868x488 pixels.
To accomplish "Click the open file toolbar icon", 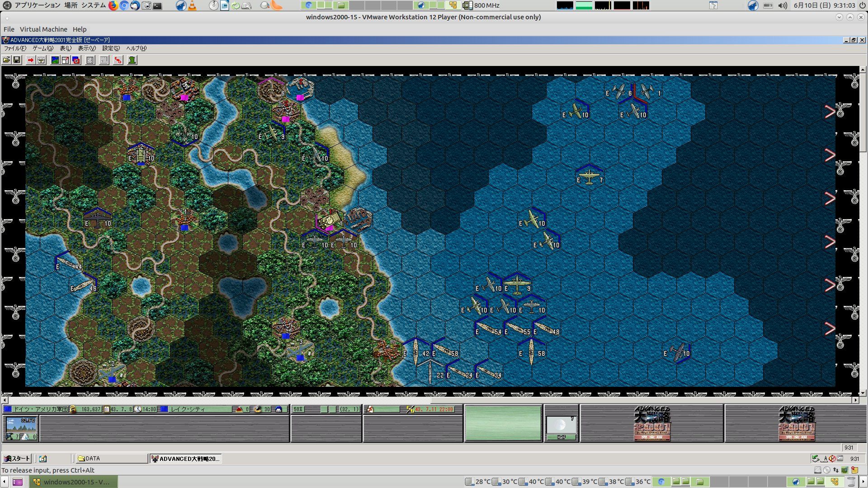I will [x=6, y=60].
